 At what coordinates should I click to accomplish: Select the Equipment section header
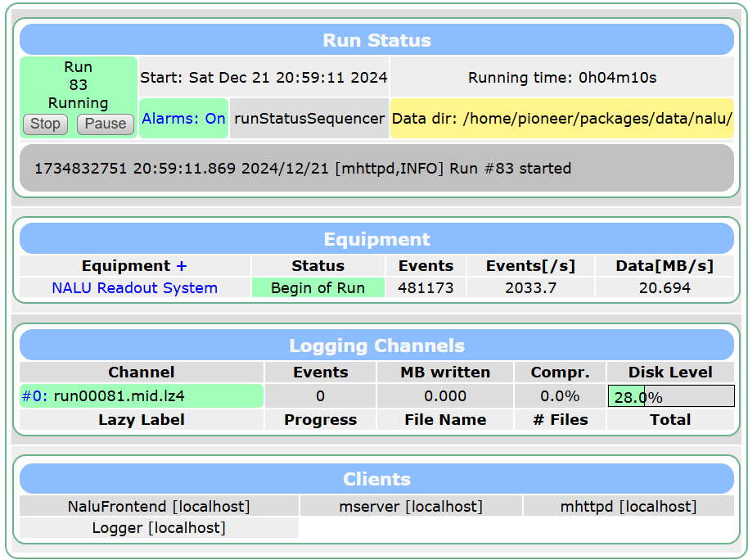click(376, 239)
